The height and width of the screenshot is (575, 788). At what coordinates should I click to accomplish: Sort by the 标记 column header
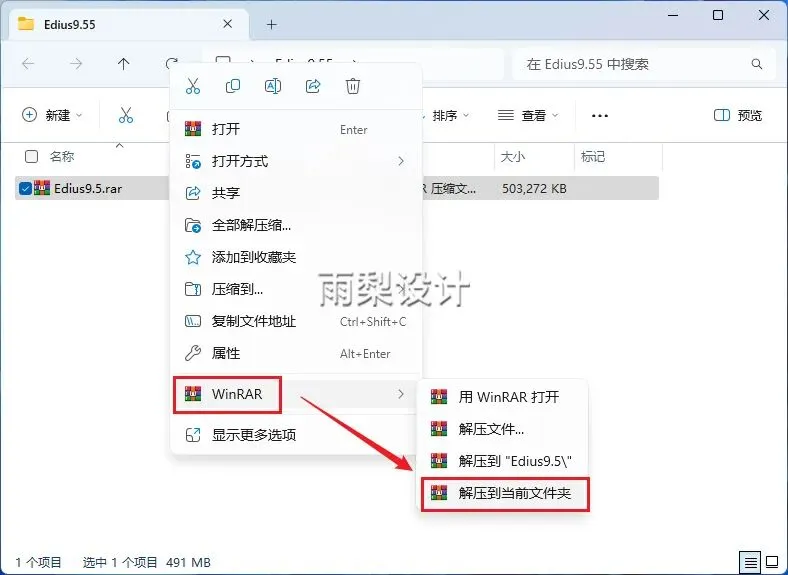point(593,157)
